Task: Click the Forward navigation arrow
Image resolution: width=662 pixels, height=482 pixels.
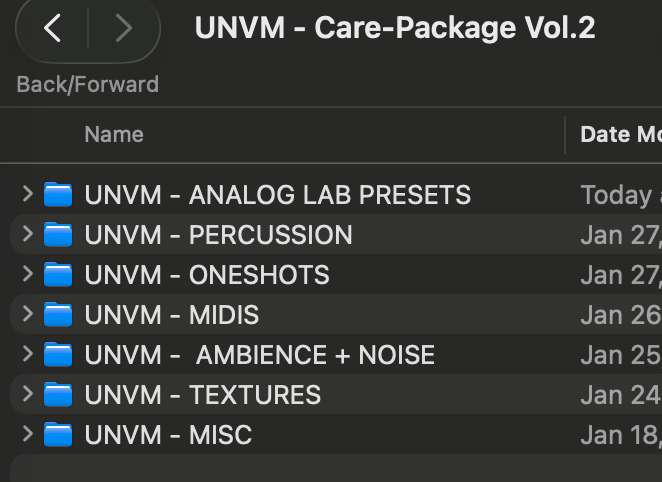Action: click(124, 29)
